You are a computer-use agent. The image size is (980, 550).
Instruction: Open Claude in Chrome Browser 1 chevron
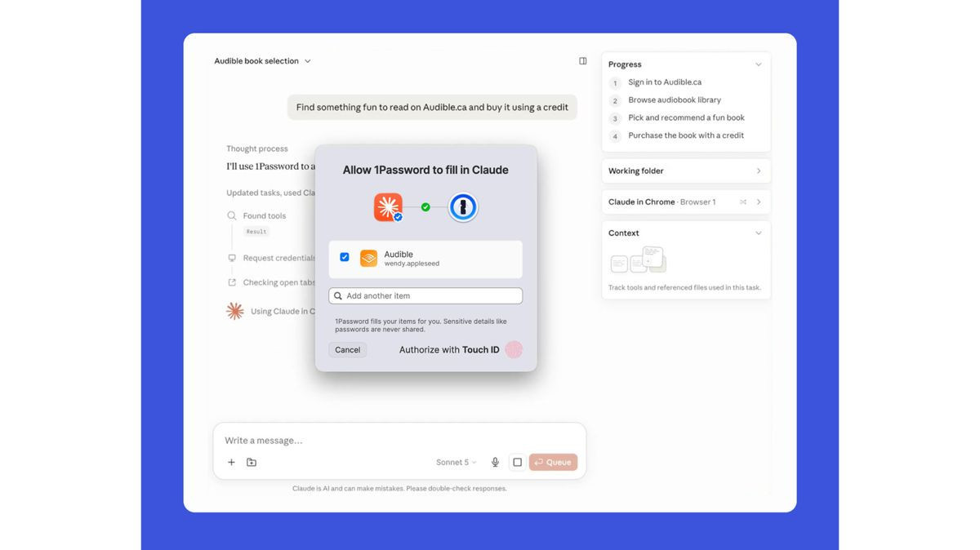pyautogui.click(x=759, y=202)
